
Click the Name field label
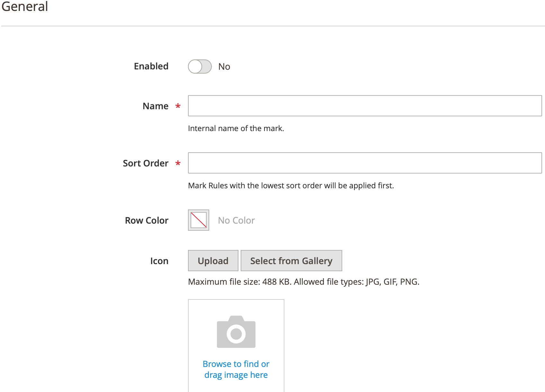[156, 106]
